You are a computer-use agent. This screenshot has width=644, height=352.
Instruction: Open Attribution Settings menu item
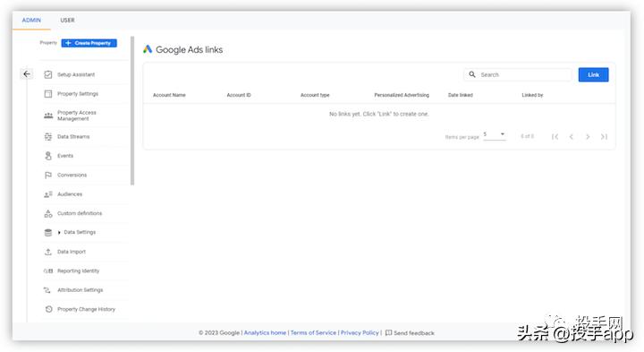coord(80,290)
